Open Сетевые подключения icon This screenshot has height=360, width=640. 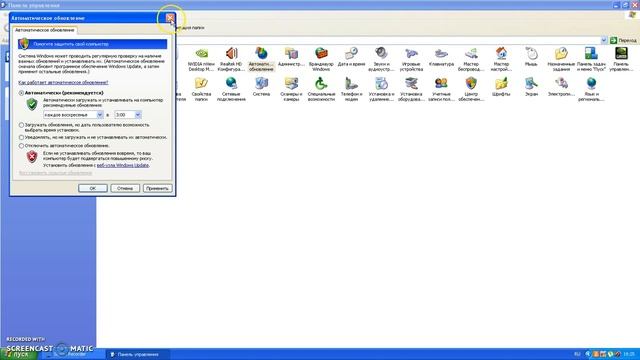231,89
